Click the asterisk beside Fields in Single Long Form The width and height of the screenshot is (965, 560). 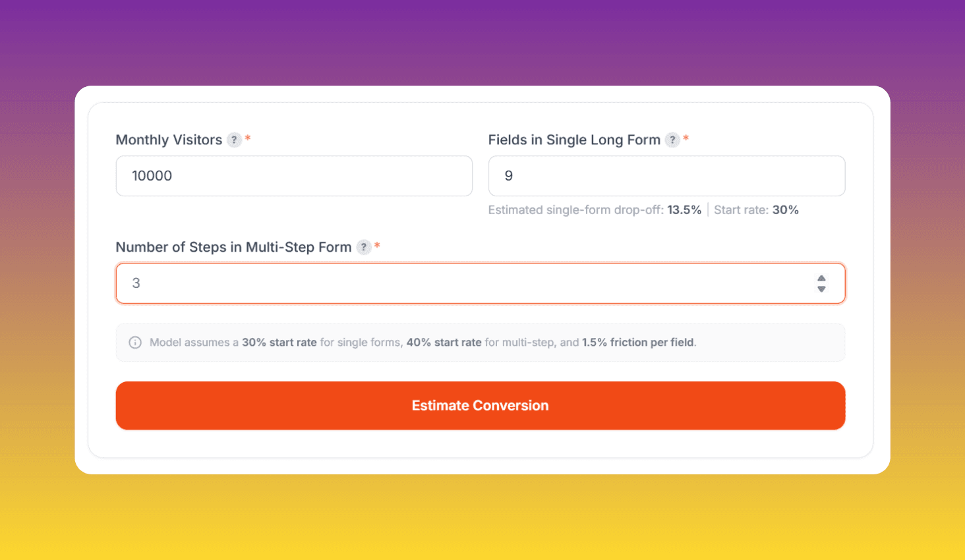click(x=685, y=138)
